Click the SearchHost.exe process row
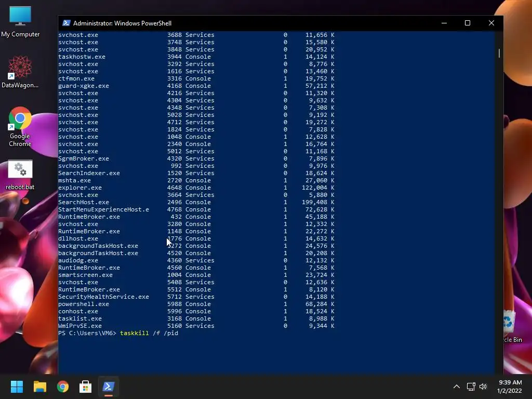This screenshot has height=399, width=532. coord(196,202)
